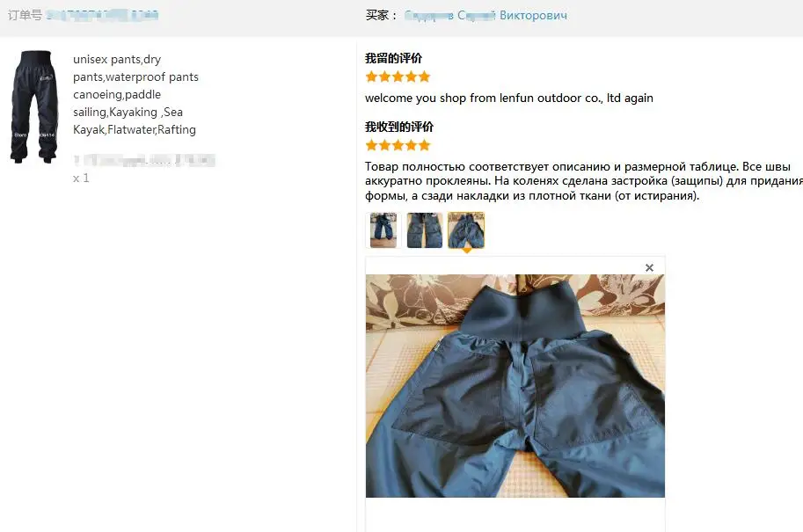Click the Russian buyer review text
The height and width of the screenshot is (532, 803).
[x=584, y=181]
